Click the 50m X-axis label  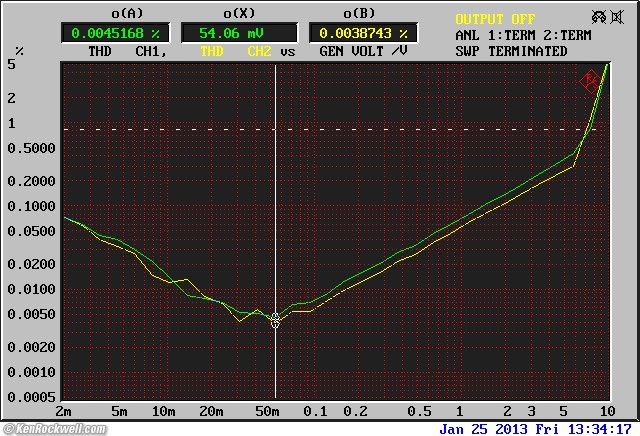(267, 411)
